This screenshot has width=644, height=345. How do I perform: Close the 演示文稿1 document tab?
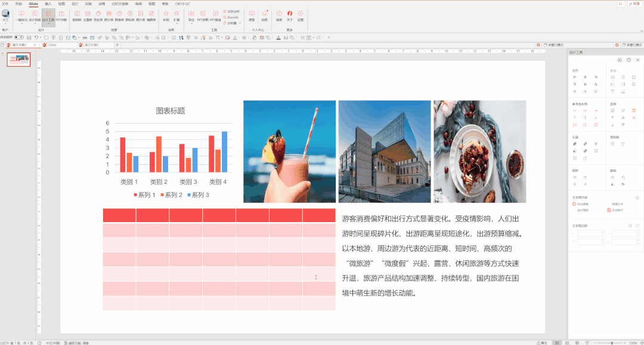click(x=35, y=45)
